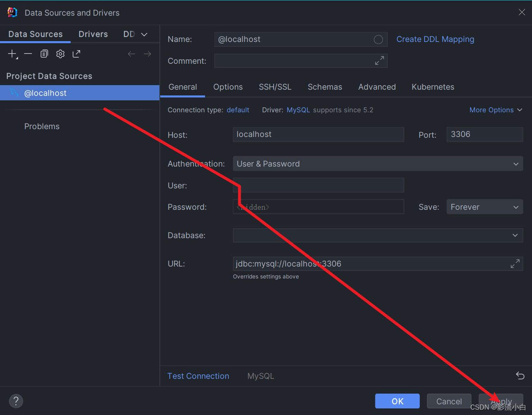532x415 pixels.
Task: Expand the Database selection dropdown
Action: coord(516,235)
